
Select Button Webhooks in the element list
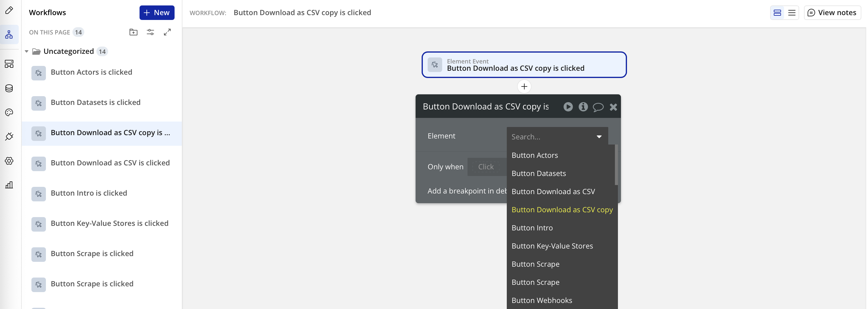542,300
